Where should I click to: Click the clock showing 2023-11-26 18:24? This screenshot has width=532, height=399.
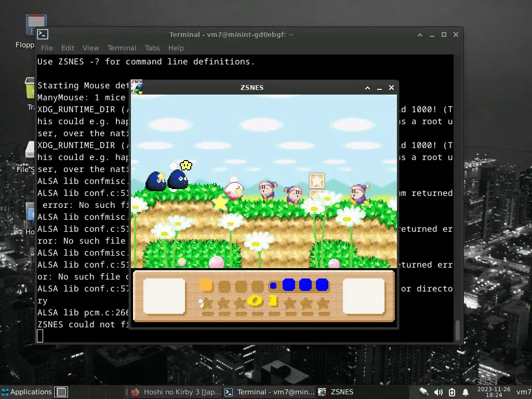(494, 392)
